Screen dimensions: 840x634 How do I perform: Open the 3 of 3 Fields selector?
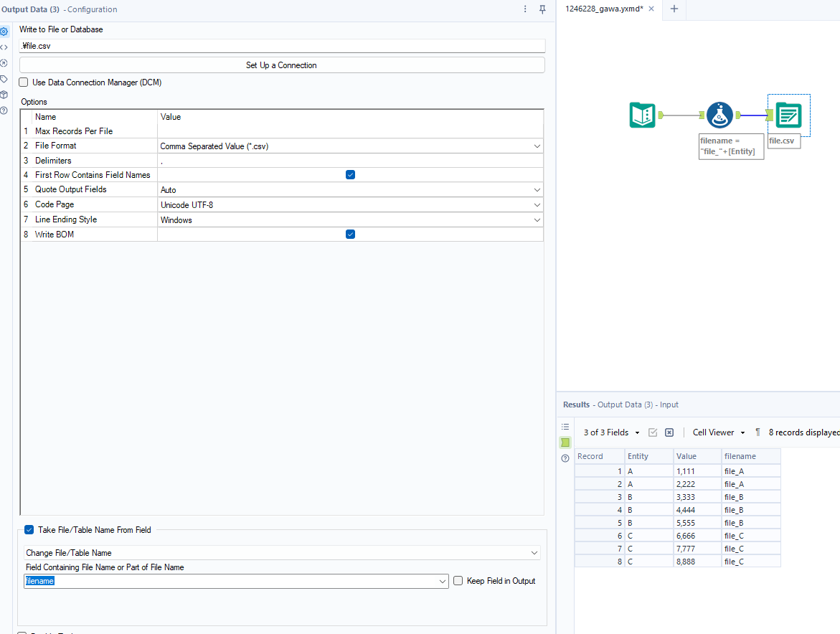click(611, 432)
